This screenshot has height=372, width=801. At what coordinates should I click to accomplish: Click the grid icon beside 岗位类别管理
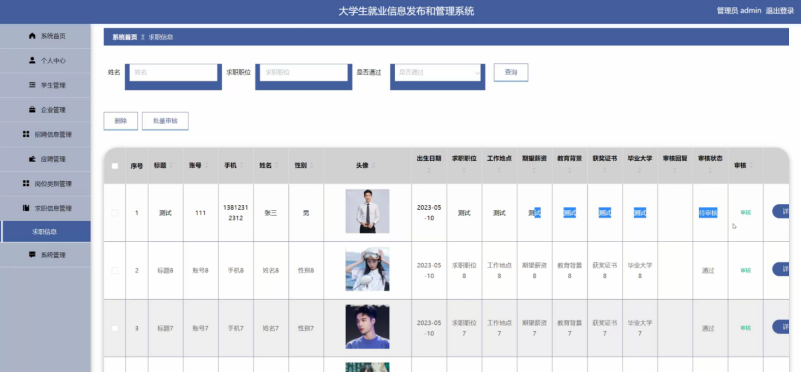coord(26,183)
